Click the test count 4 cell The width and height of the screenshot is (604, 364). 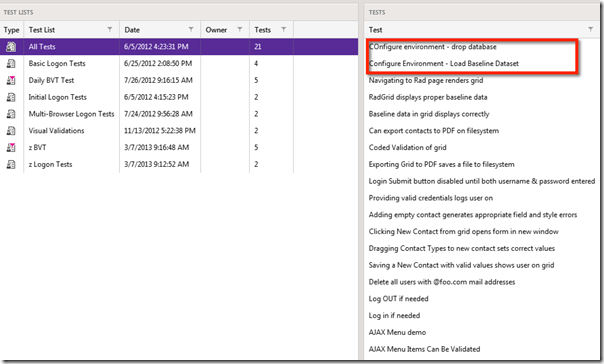pyautogui.click(x=256, y=64)
